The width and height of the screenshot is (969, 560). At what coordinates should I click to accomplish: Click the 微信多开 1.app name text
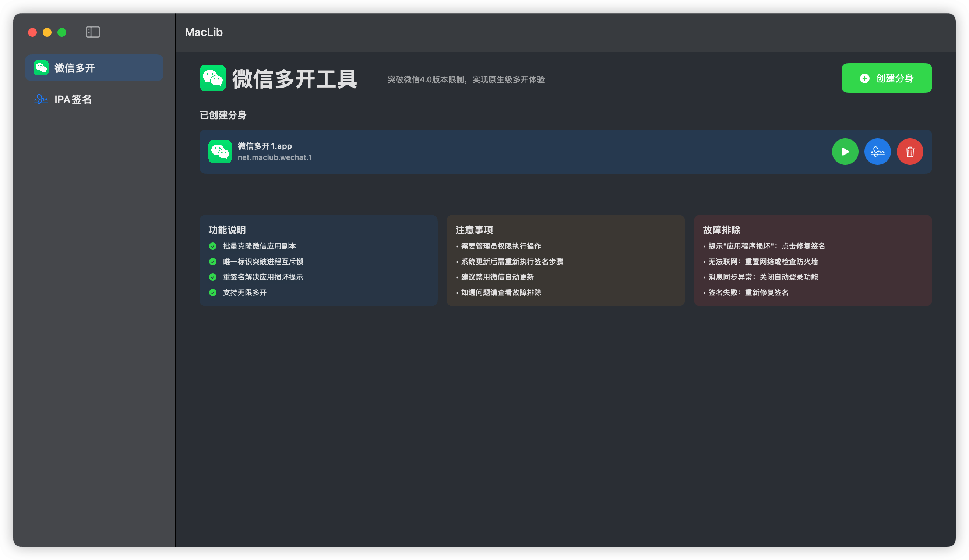pyautogui.click(x=265, y=146)
